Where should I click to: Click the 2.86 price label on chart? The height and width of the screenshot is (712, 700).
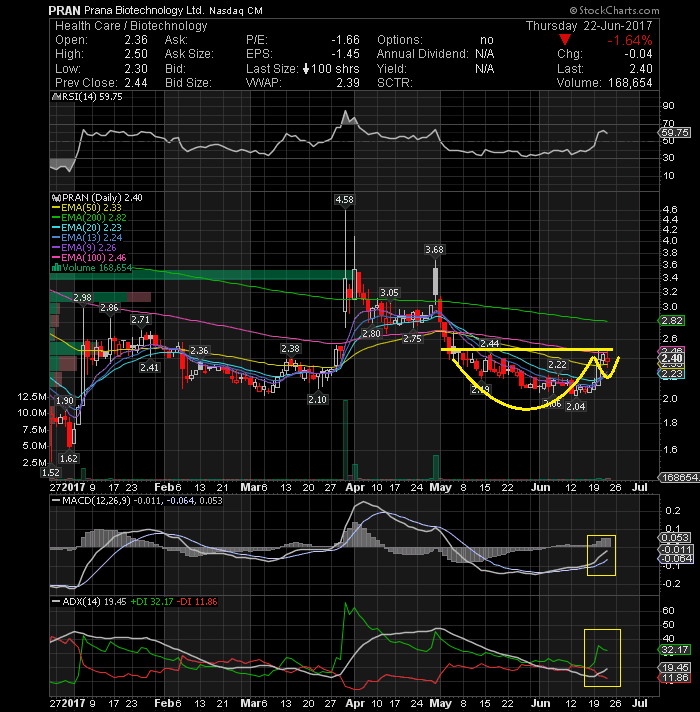pos(109,307)
